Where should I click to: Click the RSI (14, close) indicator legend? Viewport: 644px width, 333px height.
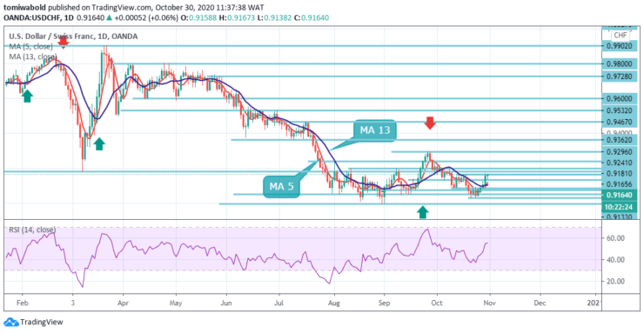tap(32, 230)
